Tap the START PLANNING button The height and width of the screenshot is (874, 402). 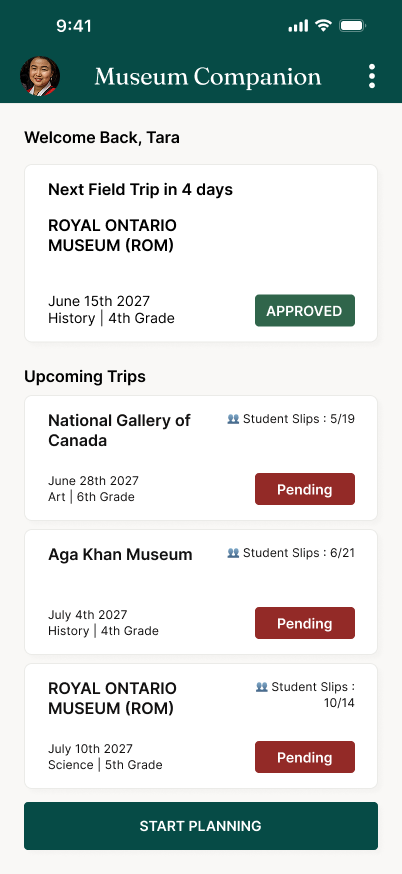click(x=201, y=826)
